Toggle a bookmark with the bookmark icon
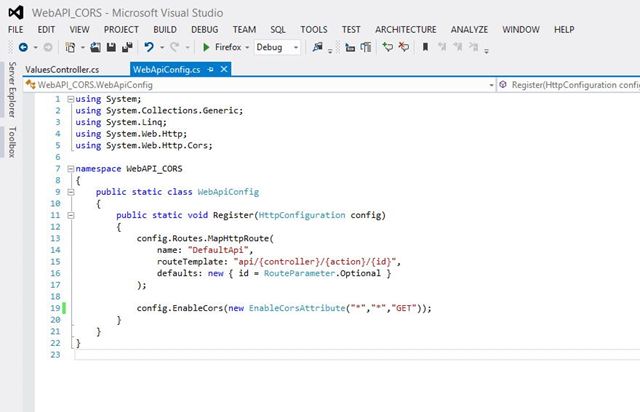Screen dimensions: 640x412 tap(425, 47)
